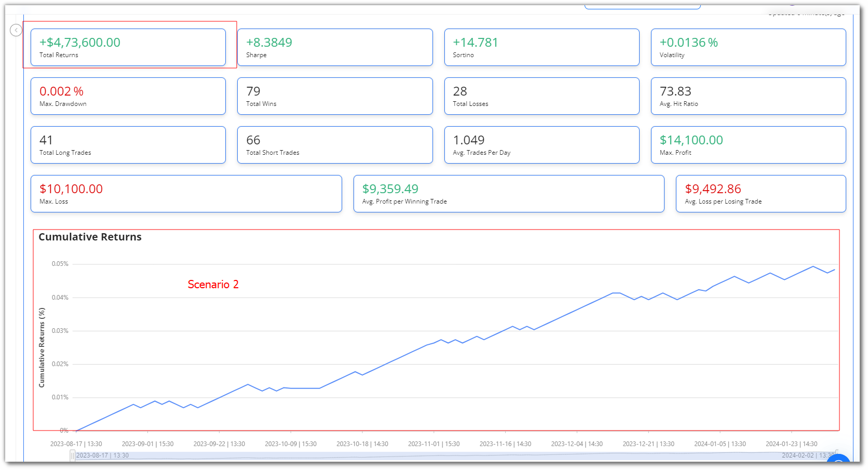The width and height of the screenshot is (868, 470).
Task: Click the 2023-08-17 | 13:30 x-axis label
Action: click(76, 444)
